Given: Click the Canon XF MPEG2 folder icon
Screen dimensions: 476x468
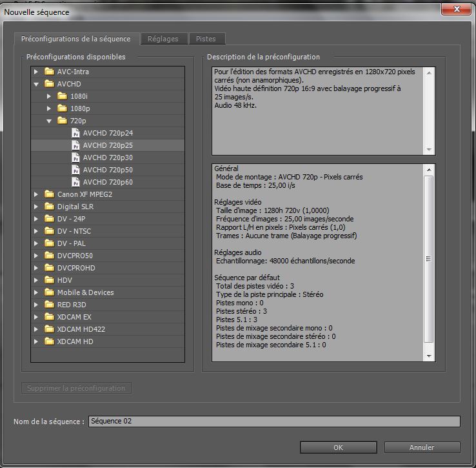Looking at the screenshot, I should tap(49, 194).
